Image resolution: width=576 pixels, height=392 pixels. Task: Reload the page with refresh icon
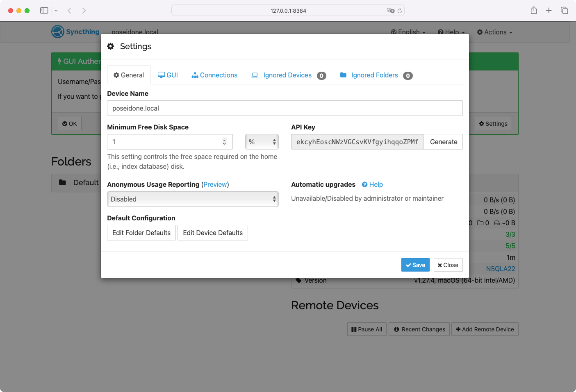(x=400, y=11)
